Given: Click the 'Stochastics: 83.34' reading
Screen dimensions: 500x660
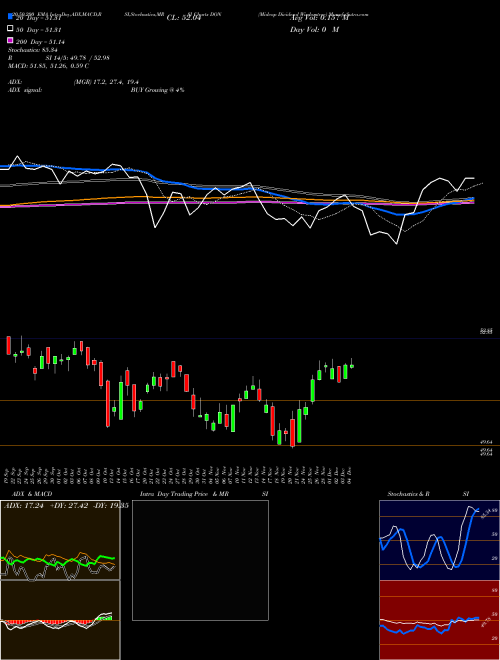Looking at the screenshot, I should tap(32, 50).
